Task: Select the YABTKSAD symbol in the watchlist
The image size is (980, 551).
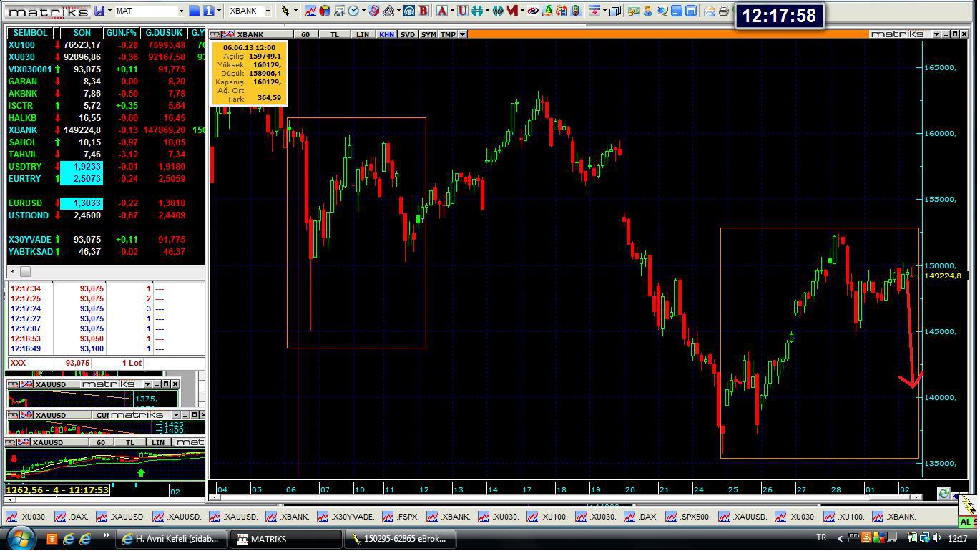Action: (31, 252)
